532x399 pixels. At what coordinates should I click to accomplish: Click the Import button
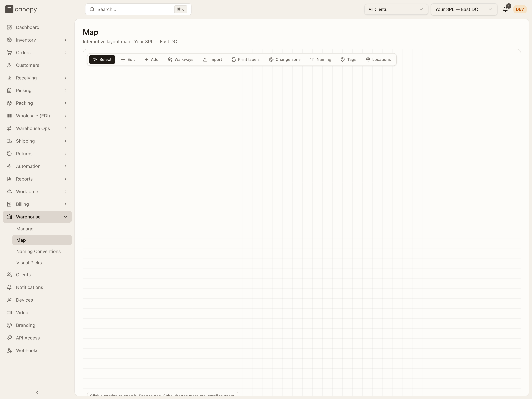pyautogui.click(x=213, y=59)
